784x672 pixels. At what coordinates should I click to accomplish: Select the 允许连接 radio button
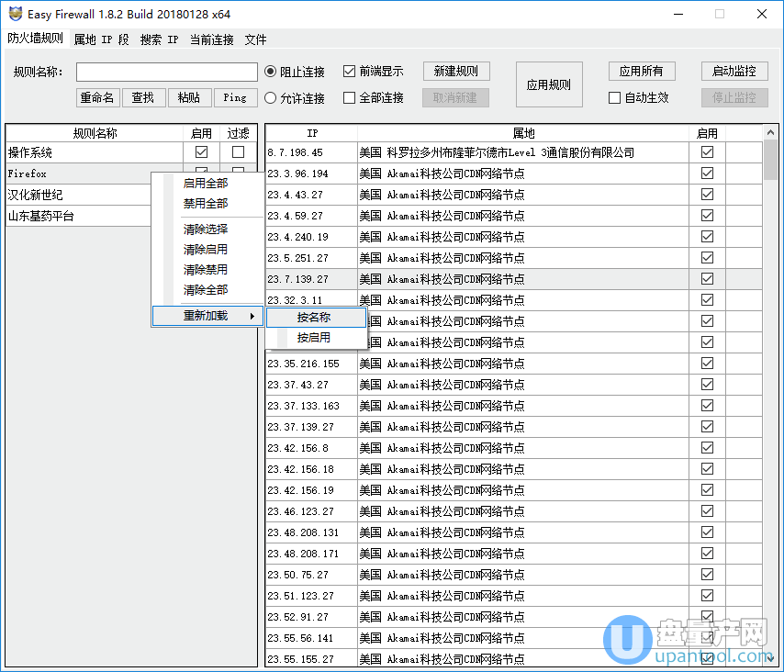271,98
